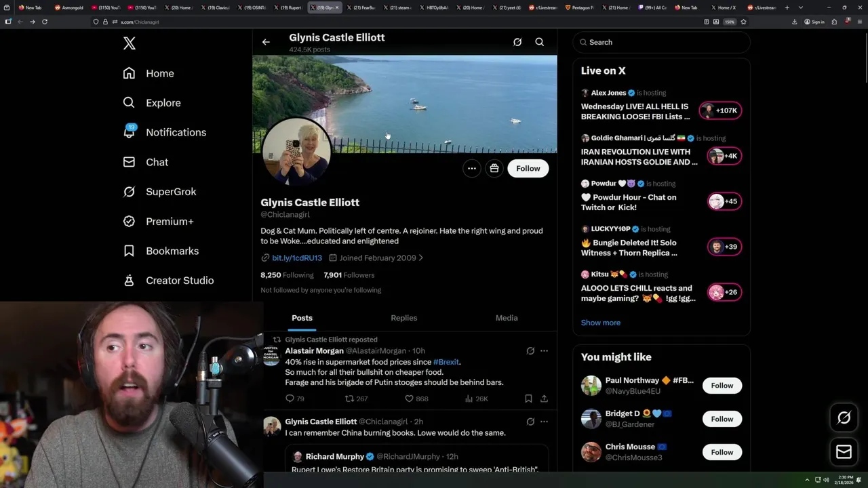The image size is (868, 488).
Task: Open Bookmarks in sidebar
Action: click(x=161, y=251)
